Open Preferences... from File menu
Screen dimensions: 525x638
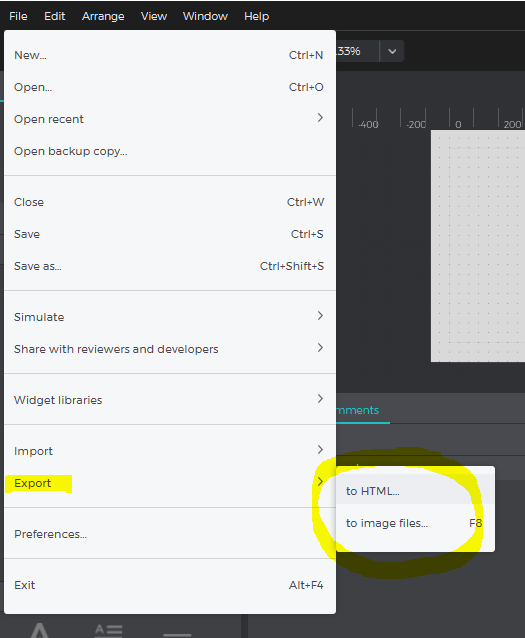(x=170, y=533)
